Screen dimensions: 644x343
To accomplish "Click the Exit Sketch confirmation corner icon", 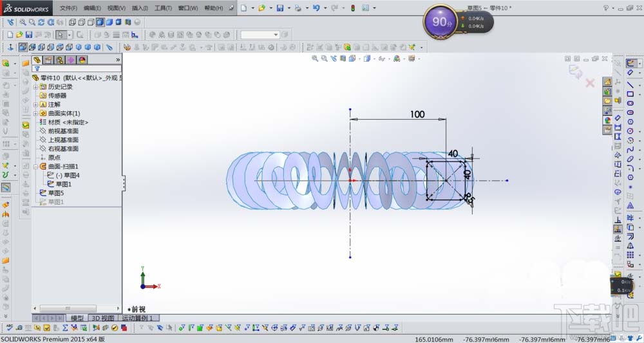I will tap(575, 72).
